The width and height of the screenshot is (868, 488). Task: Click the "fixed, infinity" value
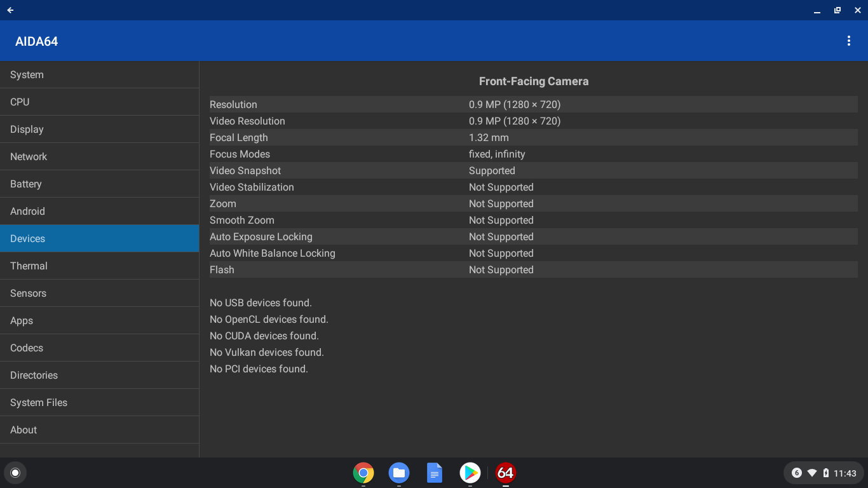coord(497,154)
